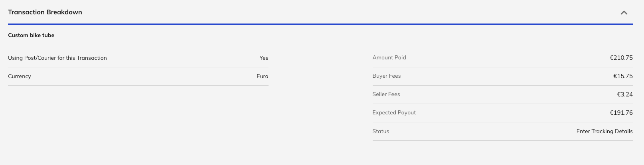
Task: Select the Euro currency value
Action: tap(262, 76)
